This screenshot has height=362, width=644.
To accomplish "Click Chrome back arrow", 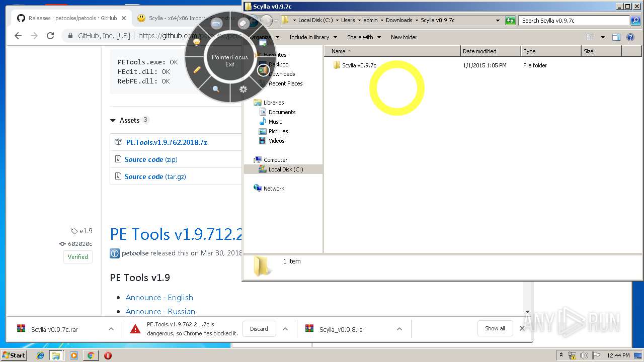I will click(x=18, y=36).
